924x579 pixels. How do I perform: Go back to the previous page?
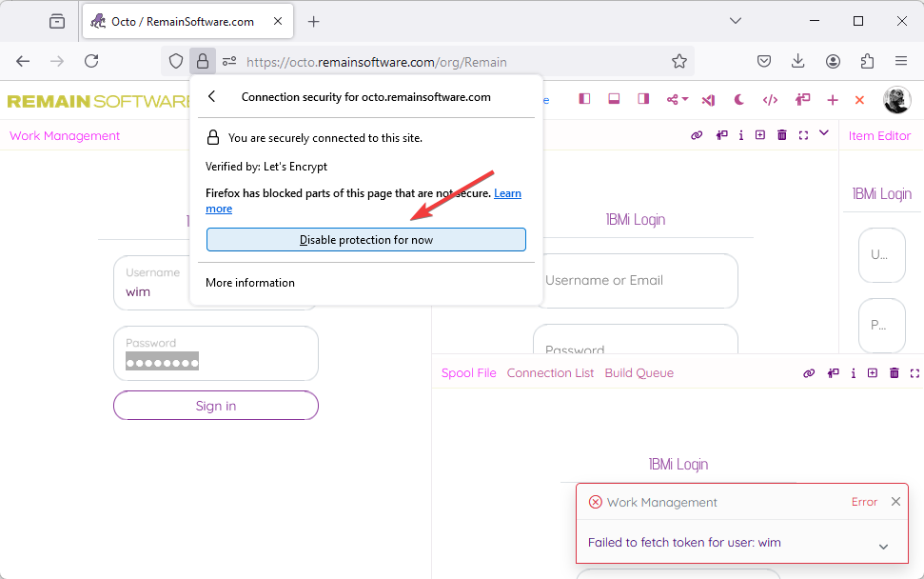pyautogui.click(x=23, y=61)
